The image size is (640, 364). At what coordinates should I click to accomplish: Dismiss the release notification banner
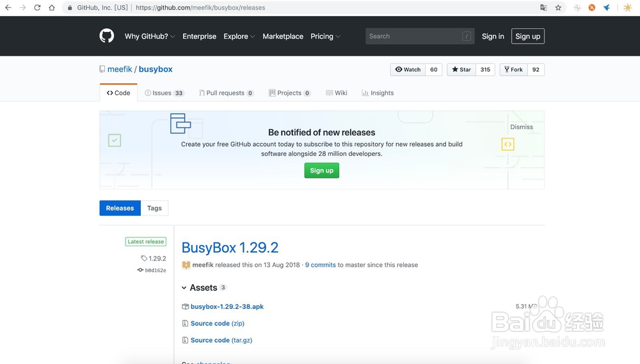click(x=521, y=127)
